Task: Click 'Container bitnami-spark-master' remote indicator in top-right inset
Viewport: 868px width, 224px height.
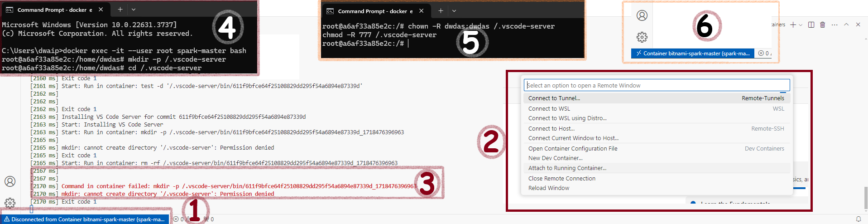Action: pyautogui.click(x=693, y=54)
